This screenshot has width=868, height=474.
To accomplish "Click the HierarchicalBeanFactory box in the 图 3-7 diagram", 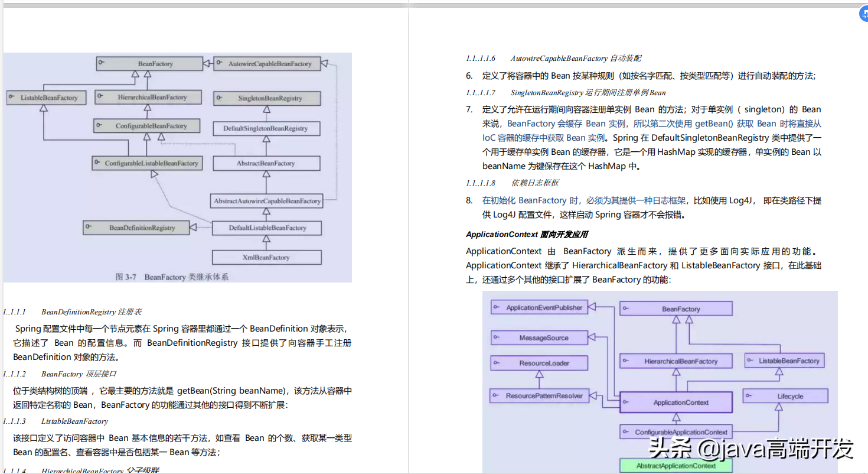I will point(147,98).
